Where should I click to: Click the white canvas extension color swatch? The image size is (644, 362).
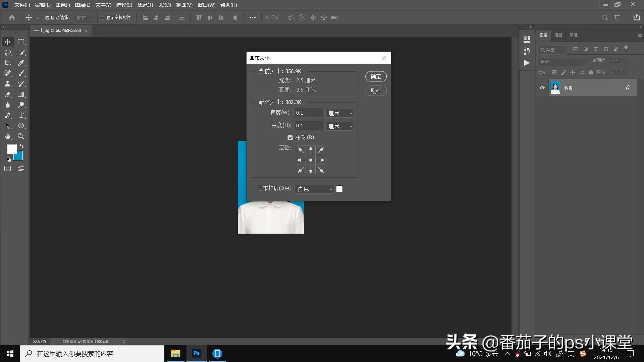pos(339,189)
